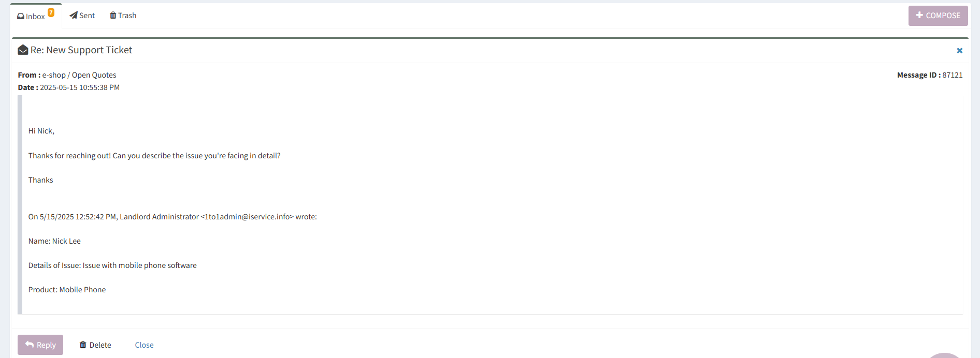This screenshot has height=358, width=980.
Task: Click the trash icon on Delete button
Action: click(83, 345)
